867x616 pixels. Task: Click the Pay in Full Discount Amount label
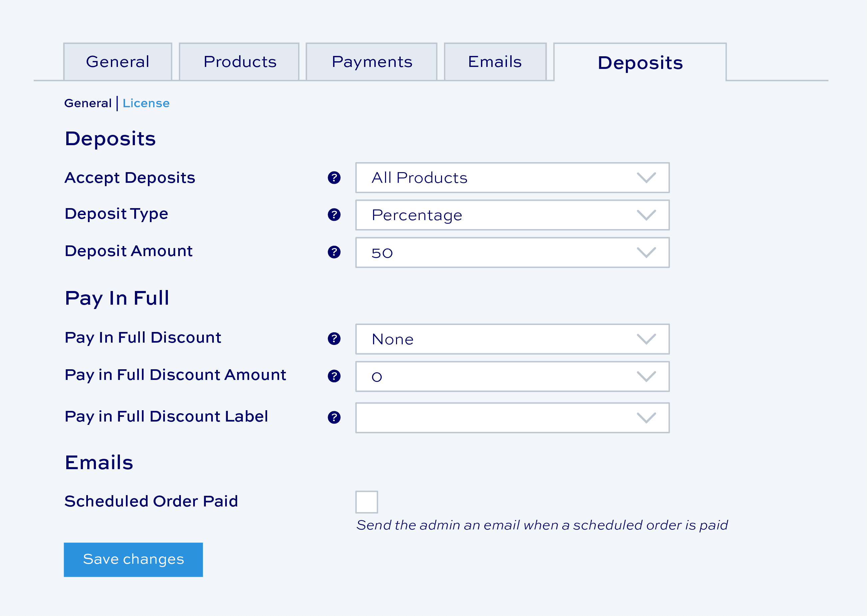pos(175,375)
